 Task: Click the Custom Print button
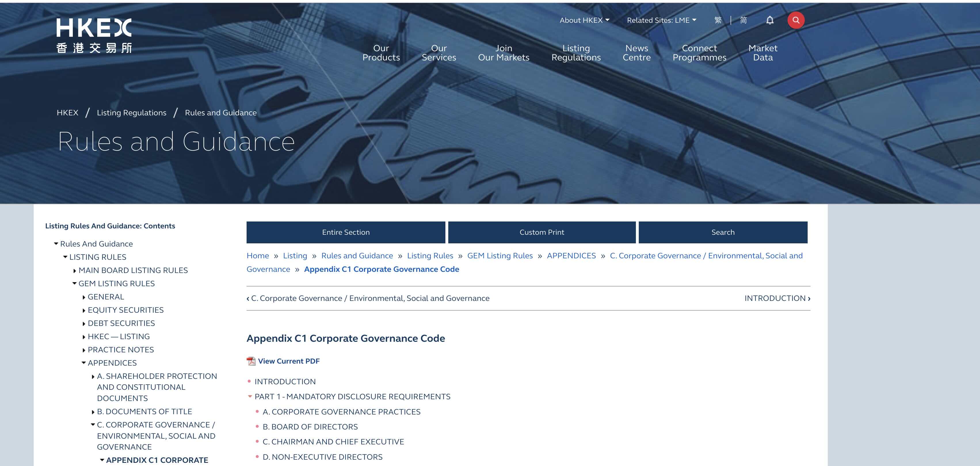point(542,232)
